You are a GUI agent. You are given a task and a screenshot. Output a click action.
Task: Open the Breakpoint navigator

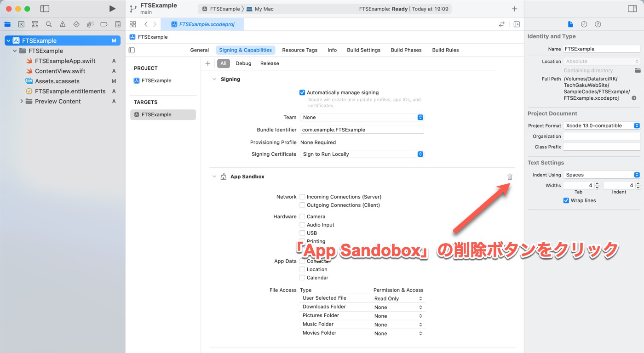click(x=104, y=24)
